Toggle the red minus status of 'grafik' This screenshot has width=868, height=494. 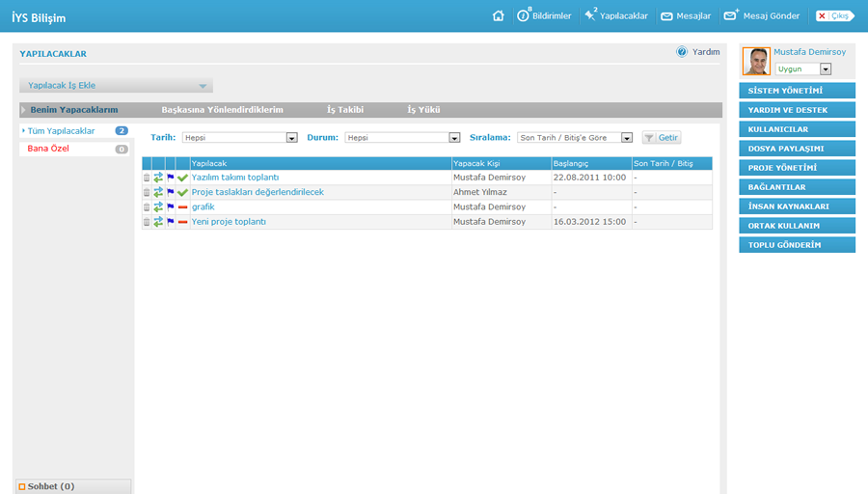182,207
